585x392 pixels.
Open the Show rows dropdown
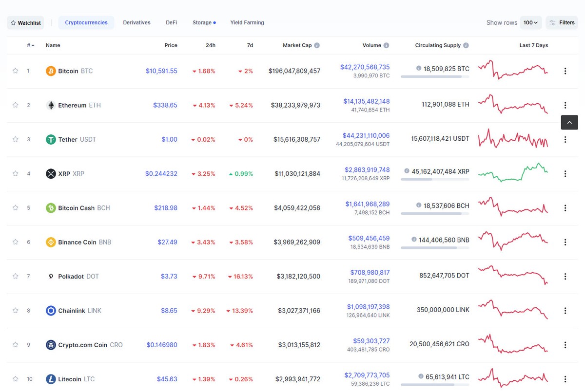coord(531,22)
